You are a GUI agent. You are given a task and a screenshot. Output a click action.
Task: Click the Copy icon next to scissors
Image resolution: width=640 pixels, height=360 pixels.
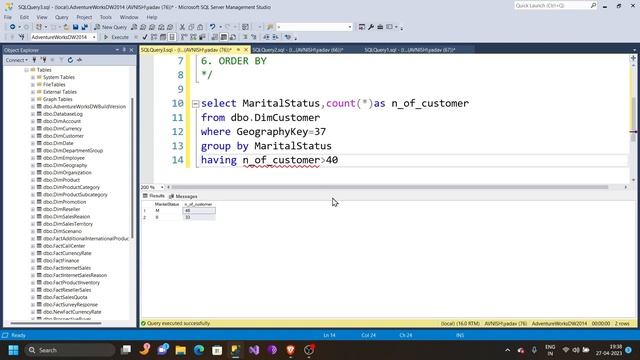tap(191, 27)
